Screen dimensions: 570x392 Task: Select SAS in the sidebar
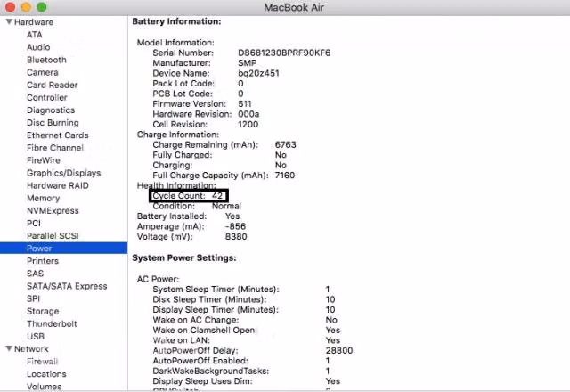(x=35, y=274)
